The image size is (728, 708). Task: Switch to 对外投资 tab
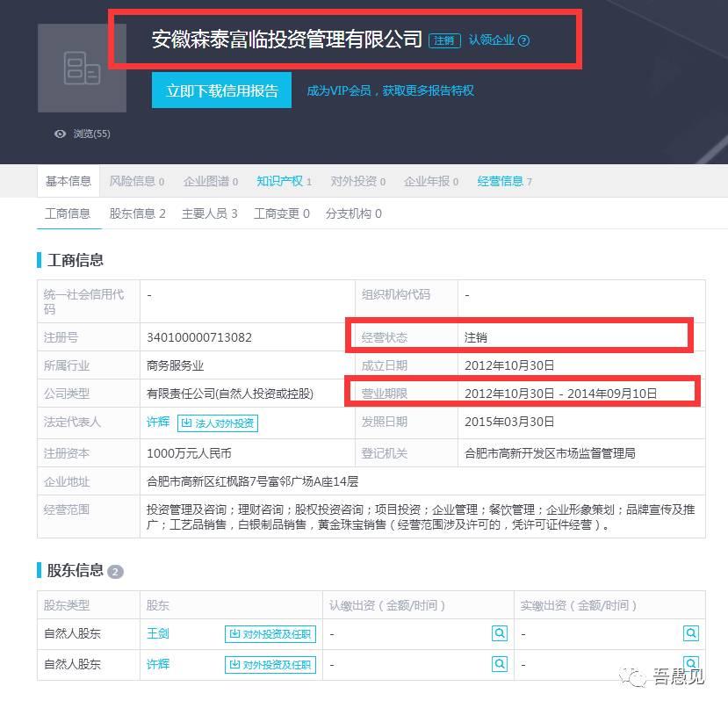click(x=357, y=181)
